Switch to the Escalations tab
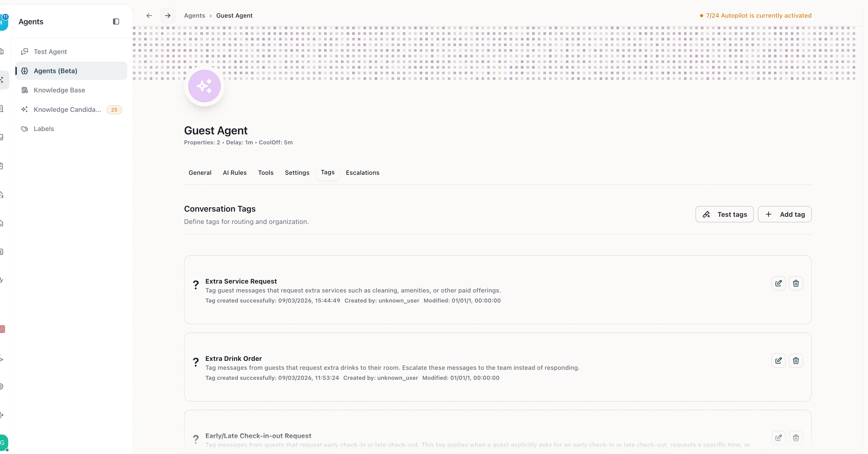Viewport: 868px width, 454px height. pyautogui.click(x=362, y=173)
